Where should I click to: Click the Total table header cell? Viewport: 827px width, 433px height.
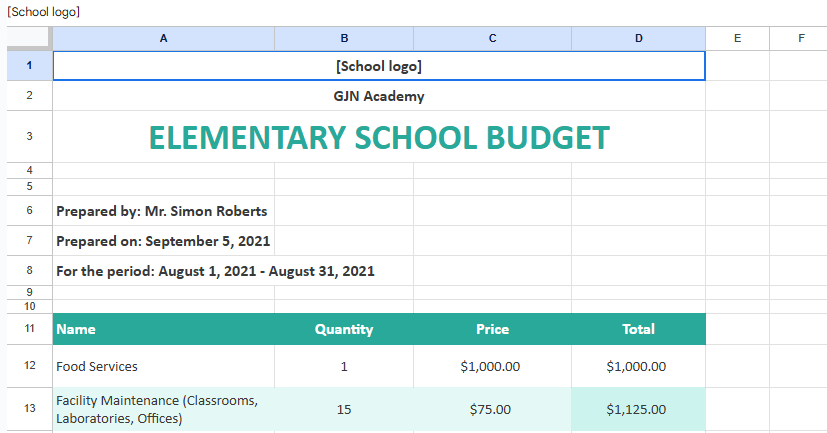(638, 329)
